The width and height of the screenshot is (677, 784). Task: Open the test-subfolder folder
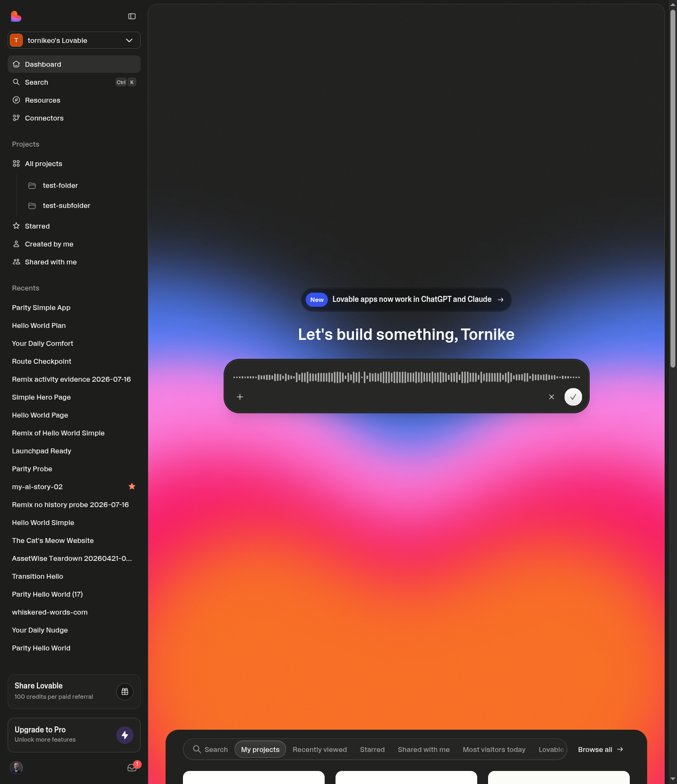coord(81,205)
